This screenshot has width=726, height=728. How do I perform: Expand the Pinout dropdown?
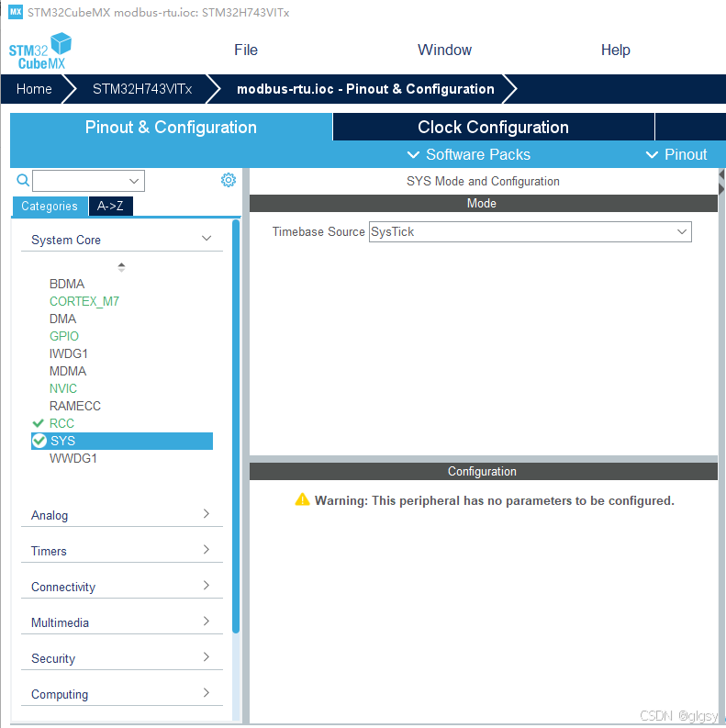click(676, 154)
